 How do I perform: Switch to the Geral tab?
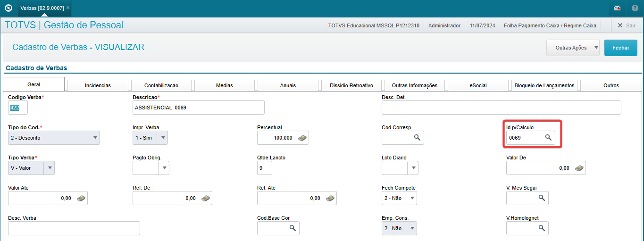[33, 84]
